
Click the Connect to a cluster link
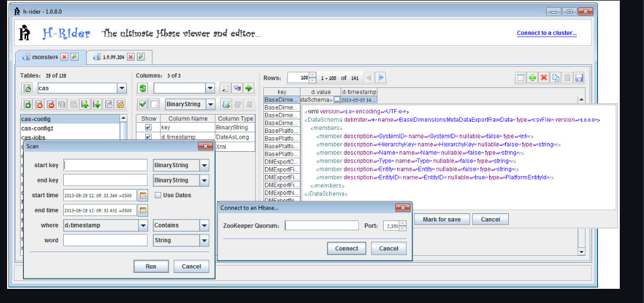tap(547, 33)
